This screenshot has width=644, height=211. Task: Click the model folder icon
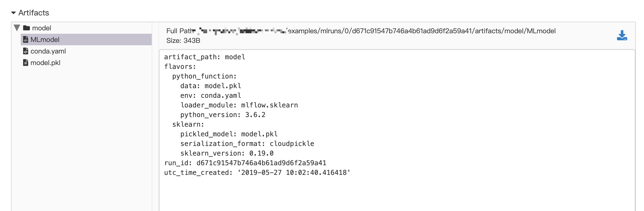pos(26,28)
